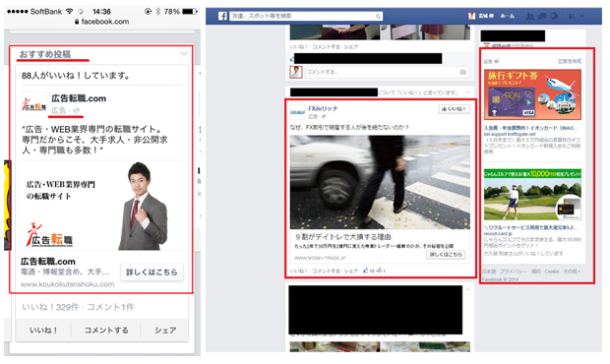Tap 詳しくはこちら button on 広告転職.com ad
610x364 pixels.
pyautogui.click(x=152, y=273)
